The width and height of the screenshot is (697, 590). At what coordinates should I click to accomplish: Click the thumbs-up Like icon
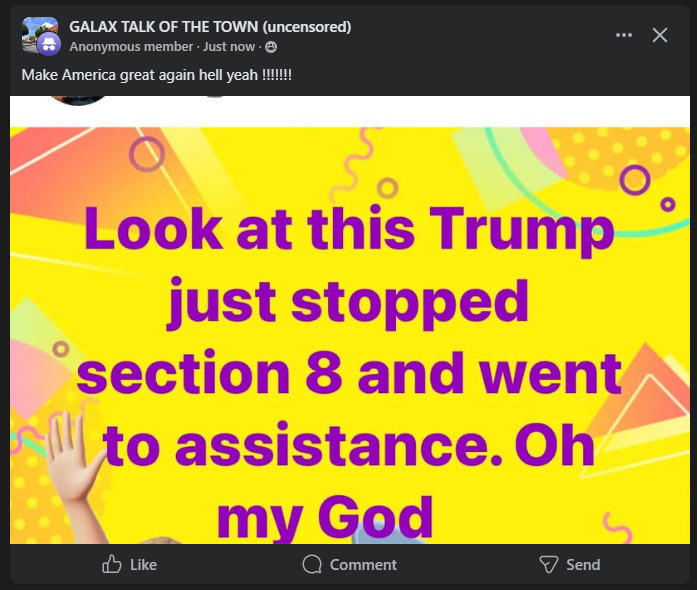pos(112,565)
